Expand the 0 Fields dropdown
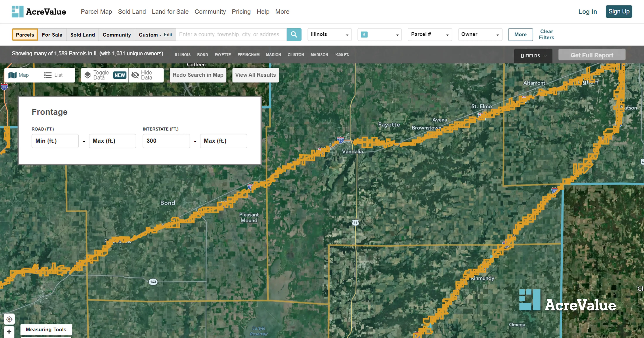The width and height of the screenshot is (644, 338). [x=533, y=56]
